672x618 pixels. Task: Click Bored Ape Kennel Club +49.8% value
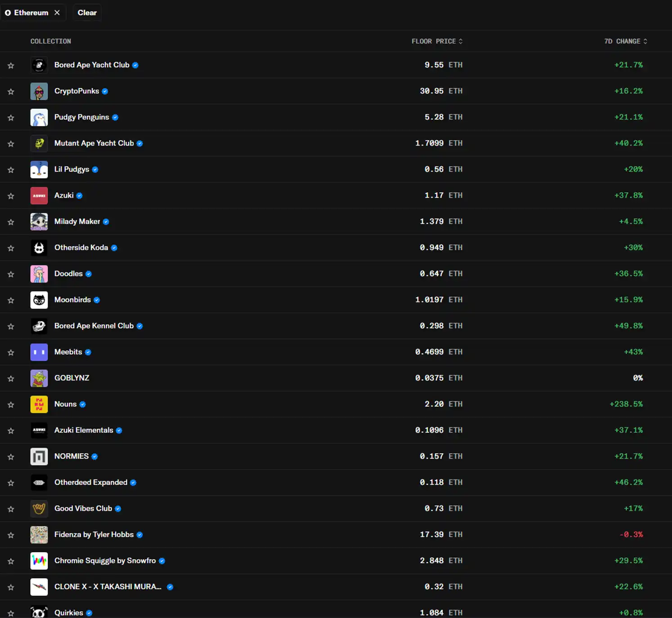[628, 326]
